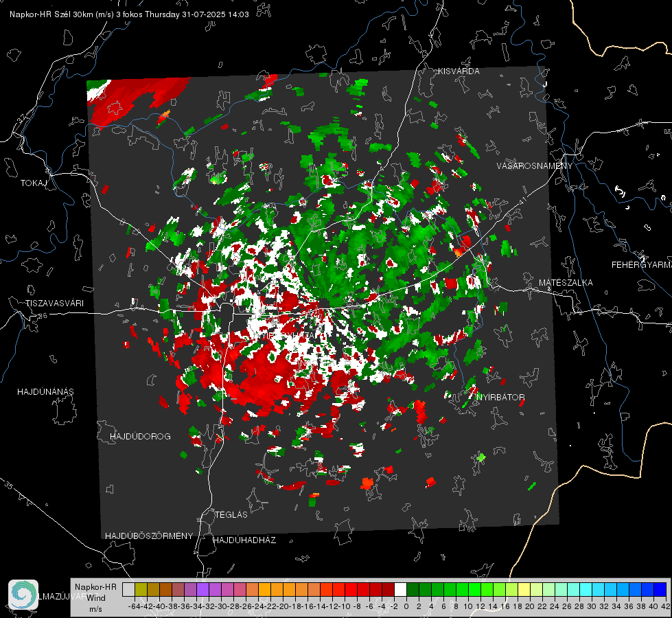Click the legend value -64
Image resolution: width=672 pixels, height=618 pixels.
tap(134, 606)
